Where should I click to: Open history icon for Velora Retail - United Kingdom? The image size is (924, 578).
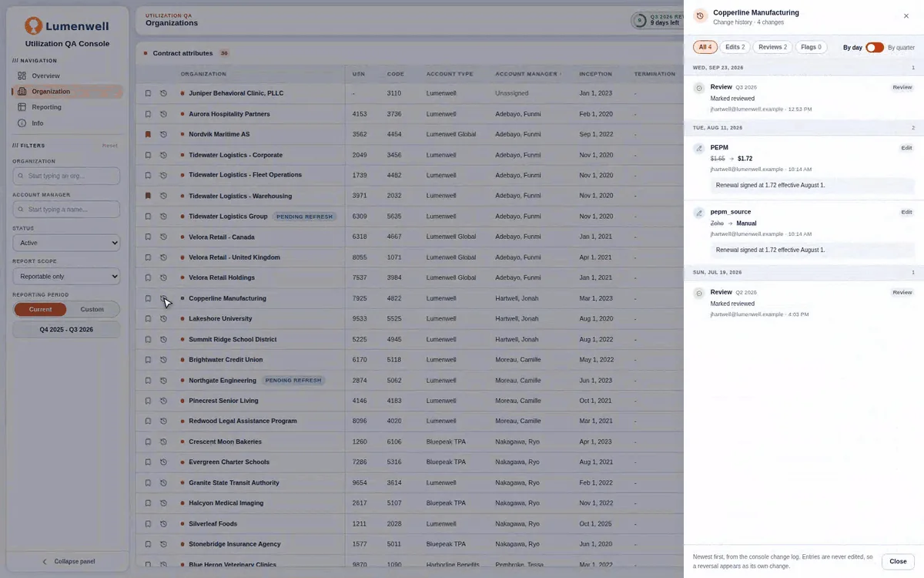[163, 257]
